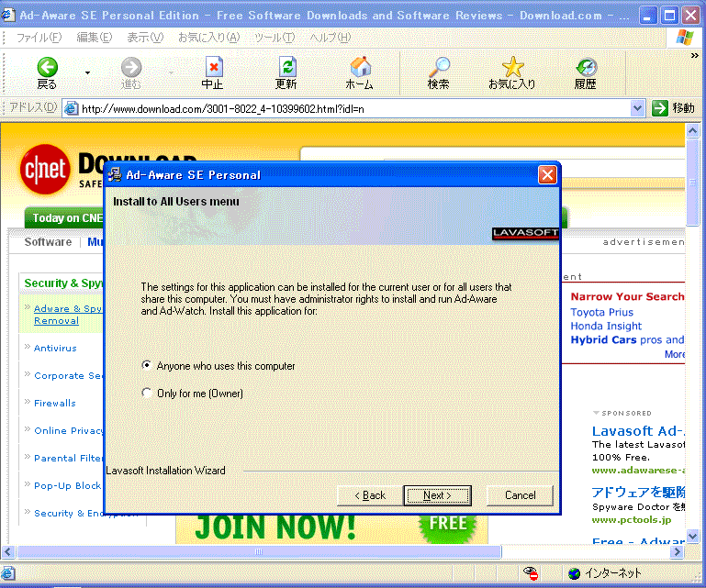Open the ファイル menu
Viewport: 706px width, 588px height.
coord(39,38)
